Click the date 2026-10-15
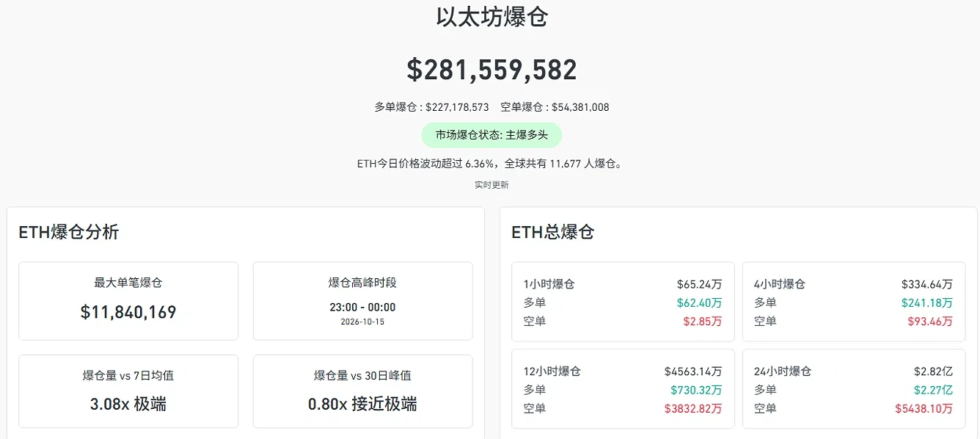Screen dimensions: 980x439 362,322
